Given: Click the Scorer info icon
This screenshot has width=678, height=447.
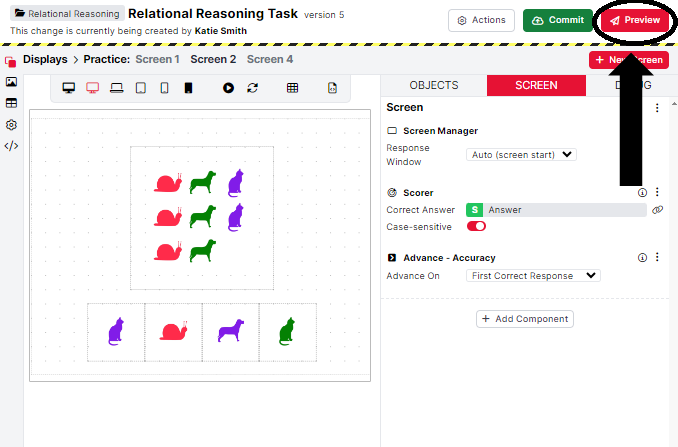Looking at the screenshot, I should click(642, 192).
